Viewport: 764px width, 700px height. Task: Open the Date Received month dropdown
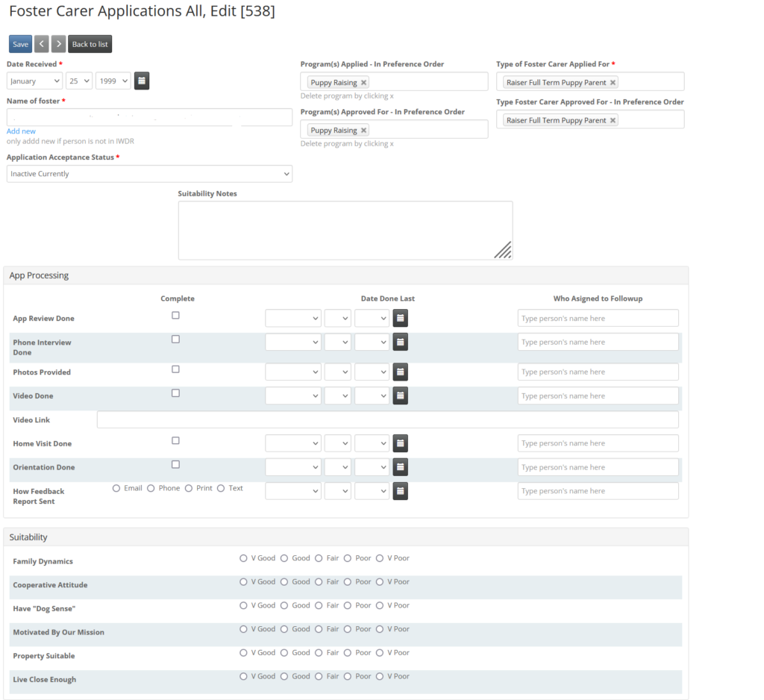34,81
